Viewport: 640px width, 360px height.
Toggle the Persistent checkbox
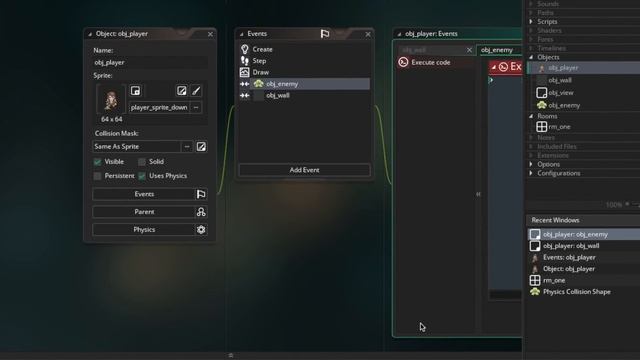(98, 176)
